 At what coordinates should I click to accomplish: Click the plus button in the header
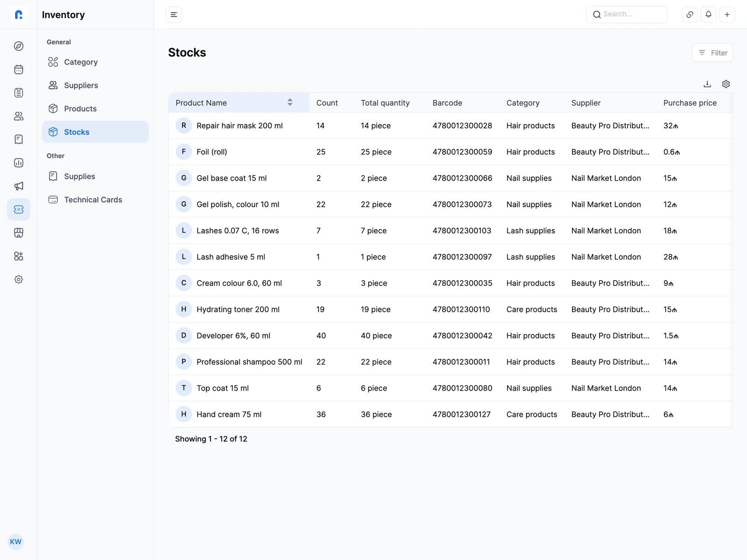coord(727,14)
